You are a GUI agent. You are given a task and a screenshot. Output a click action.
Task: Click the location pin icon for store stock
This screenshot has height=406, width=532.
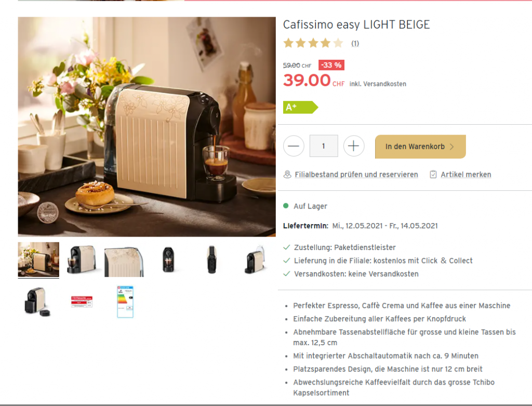coord(287,175)
